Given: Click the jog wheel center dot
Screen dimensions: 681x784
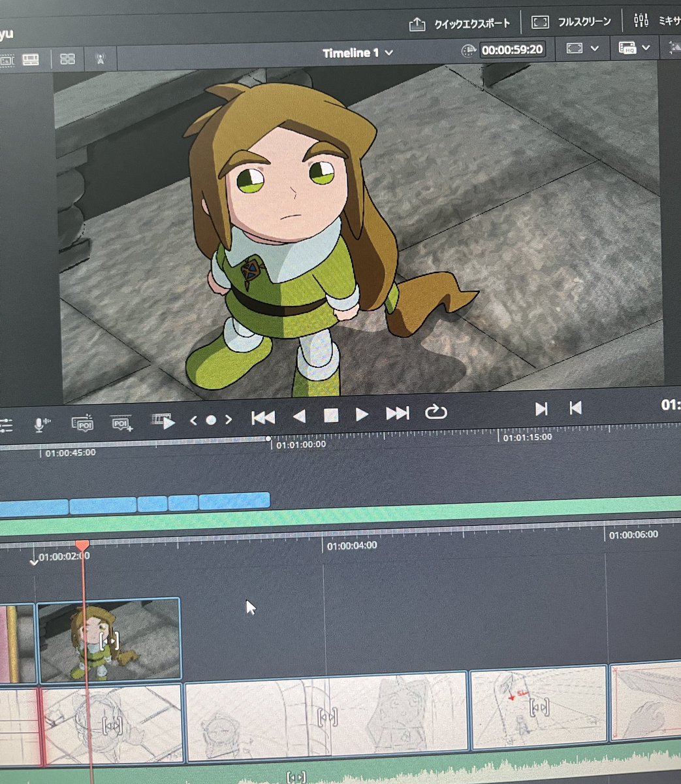Looking at the screenshot, I should pos(211,420).
